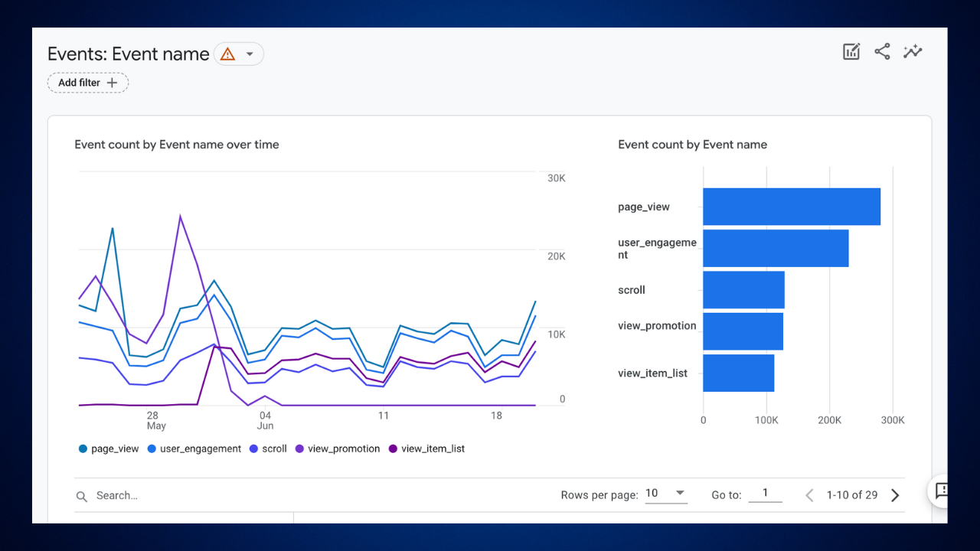Click the 'Events: Event name' report title
Screen dimensions: 980x551
(x=129, y=54)
